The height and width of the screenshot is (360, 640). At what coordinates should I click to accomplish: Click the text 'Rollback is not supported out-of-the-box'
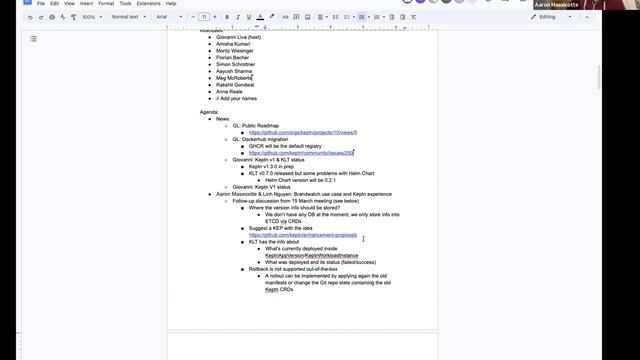pyautogui.click(x=293, y=269)
